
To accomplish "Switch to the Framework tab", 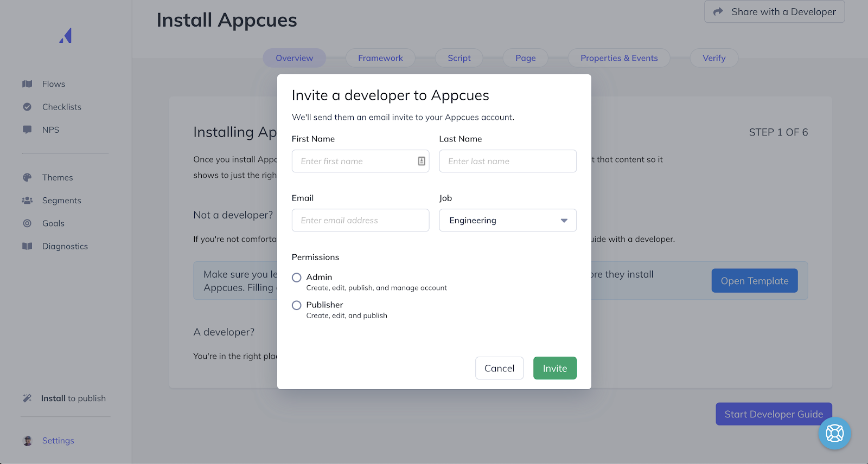I will point(380,58).
